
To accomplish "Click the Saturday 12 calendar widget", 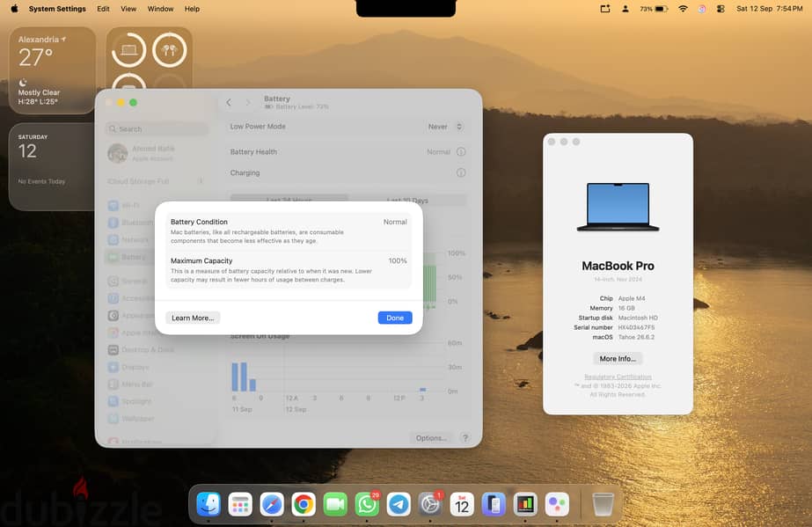I will click(x=52, y=166).
